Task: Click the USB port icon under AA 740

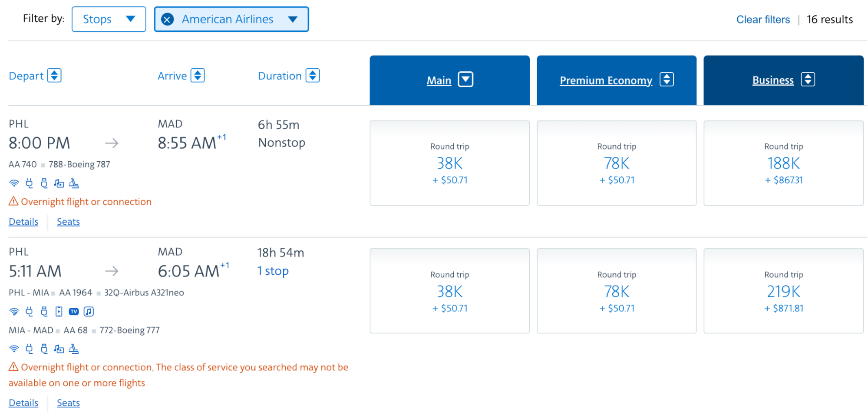Action: (x=44, y=183)
